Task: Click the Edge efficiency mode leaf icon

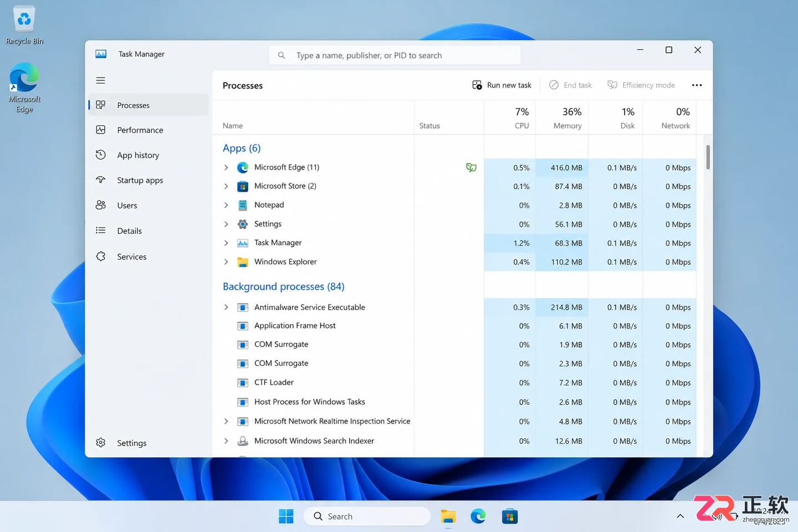Action: (x=471, y=167)
